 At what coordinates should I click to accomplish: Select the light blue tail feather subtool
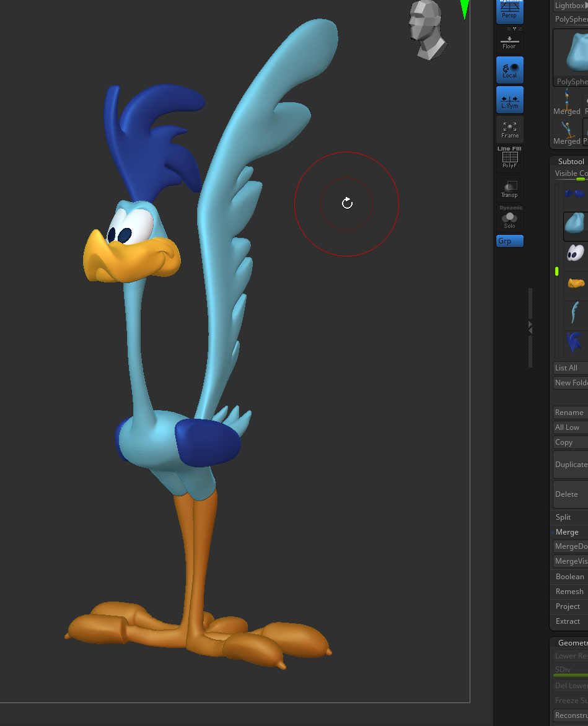(576, 313)
